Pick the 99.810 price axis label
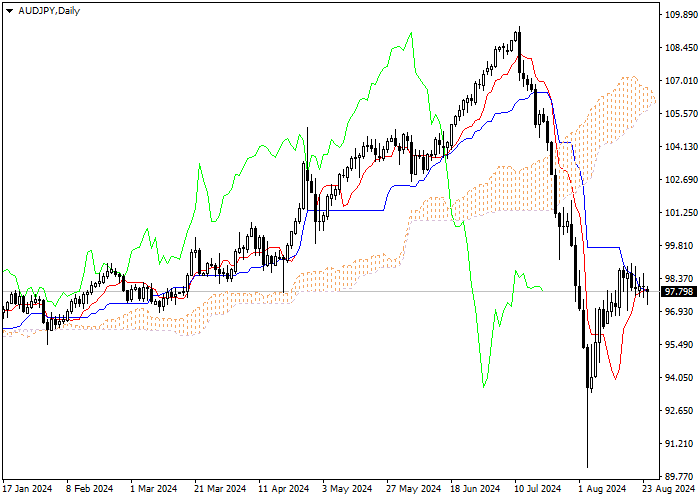 coord(679,246)
